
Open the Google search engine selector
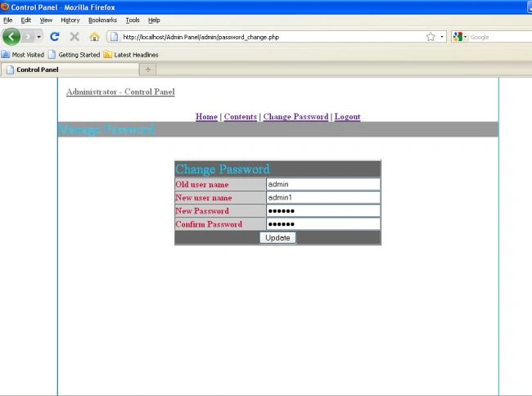[459, 37]
